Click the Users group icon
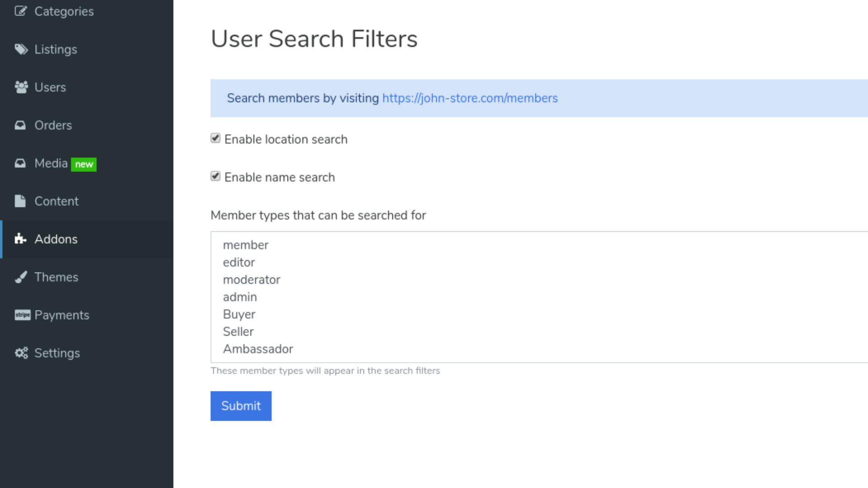The width and height of the screenshot is (868, 488). (21, 87)
